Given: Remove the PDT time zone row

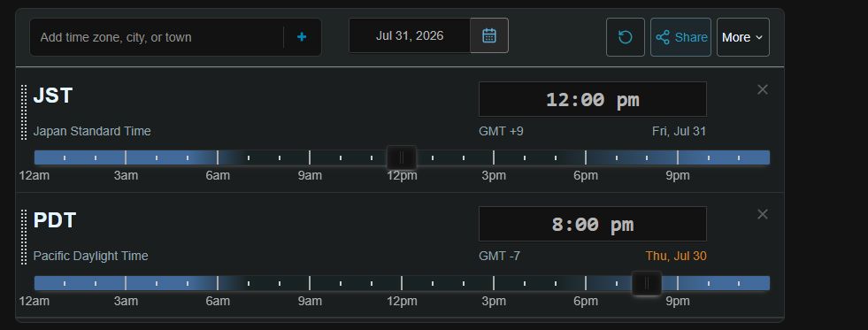Looking at the screenshot, I should [x=763, y=214].
